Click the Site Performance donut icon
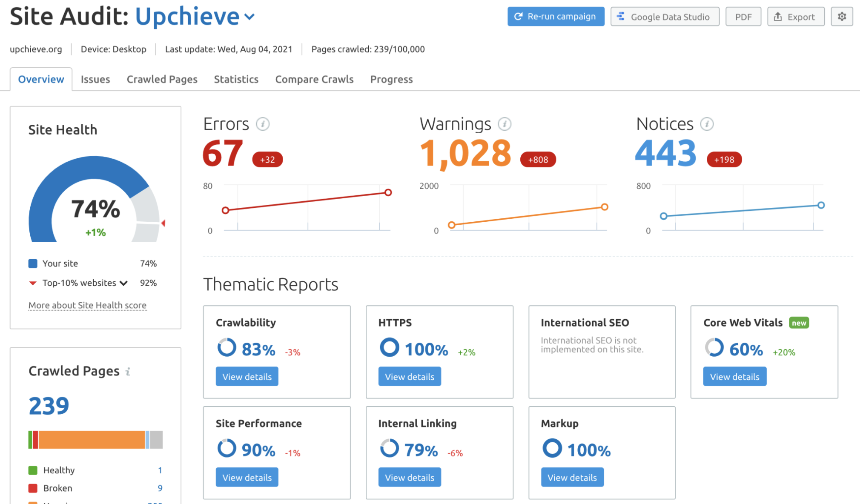This screenshot has width=860, height=504. (x=226, y=448)
